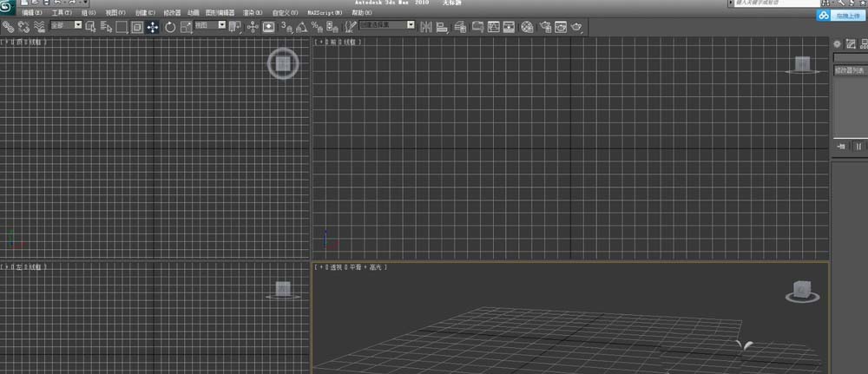Toggle the Angle Snap button

[x=302, y=27]
